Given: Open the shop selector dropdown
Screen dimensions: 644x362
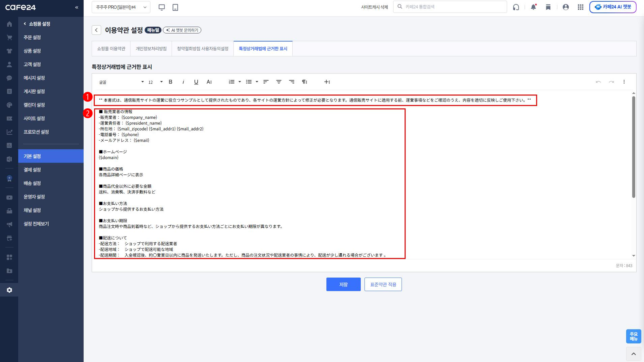Looking at the screenshot, I should pyautogui.click(x=121, y=7).
